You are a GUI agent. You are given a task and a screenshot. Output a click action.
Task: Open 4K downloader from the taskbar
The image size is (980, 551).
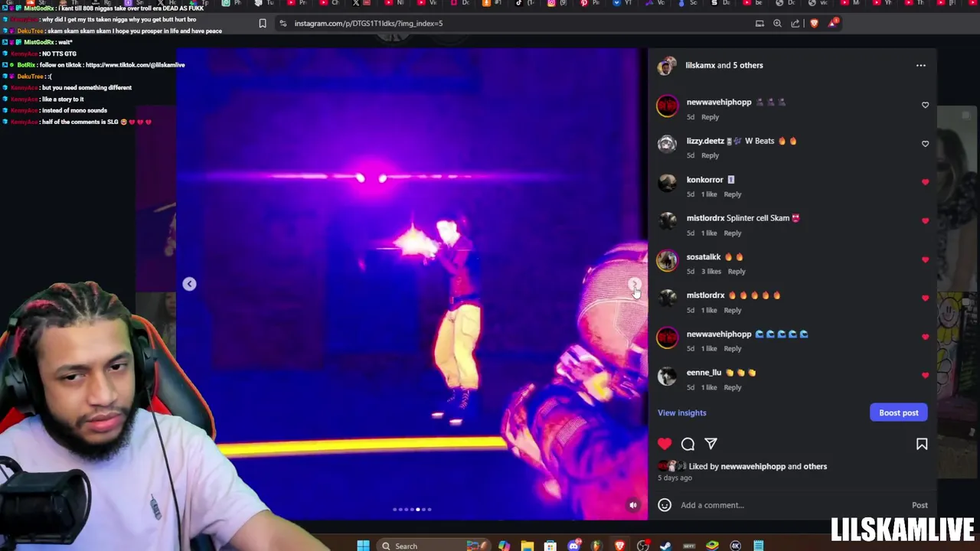coord(735,545)
